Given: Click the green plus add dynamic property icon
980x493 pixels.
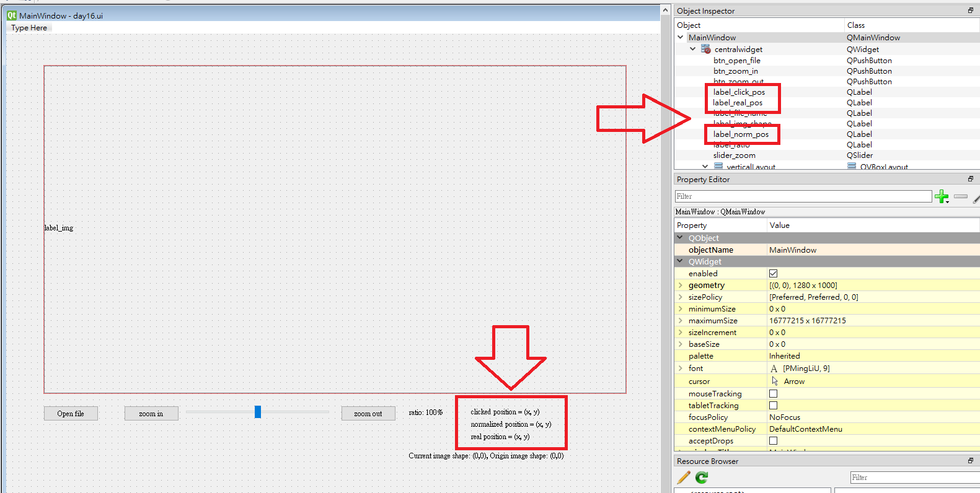Looking at the screenshot, I should (942, 197).
